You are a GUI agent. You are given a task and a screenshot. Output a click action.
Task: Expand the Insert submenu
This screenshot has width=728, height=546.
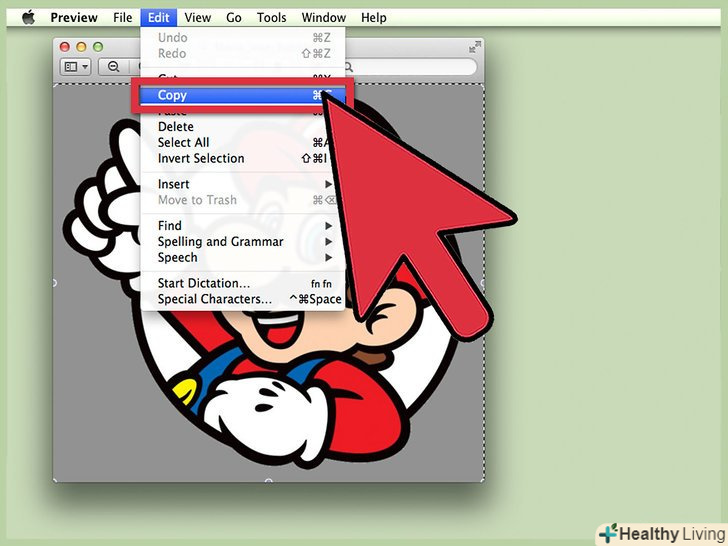242,184
